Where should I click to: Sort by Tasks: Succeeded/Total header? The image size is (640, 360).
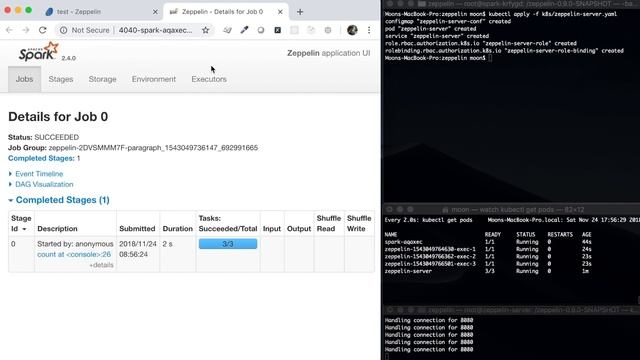(228, 223)
